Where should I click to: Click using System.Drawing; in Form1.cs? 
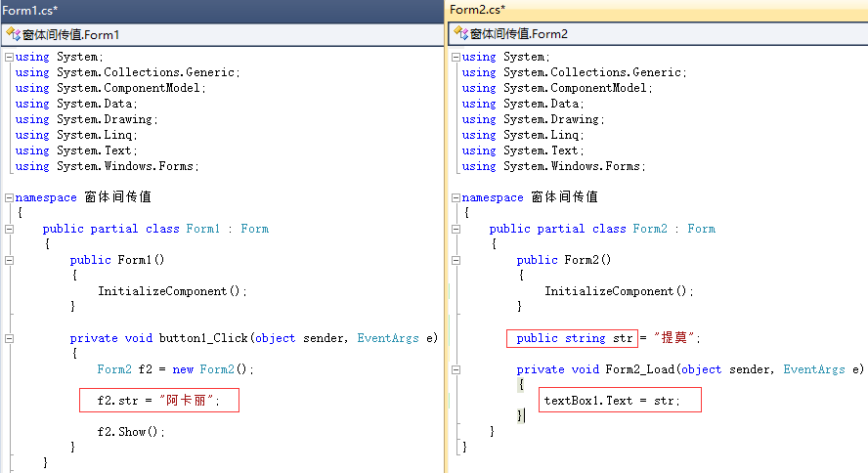[86, 119]
